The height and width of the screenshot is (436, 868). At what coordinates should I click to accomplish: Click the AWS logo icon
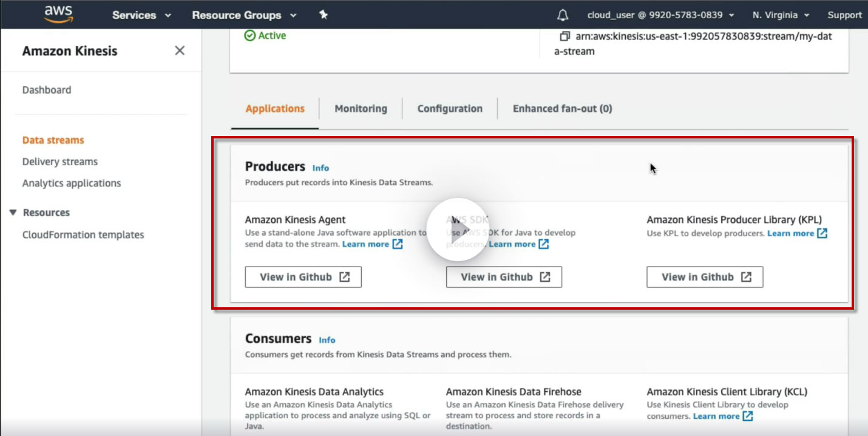coord(58,14)
